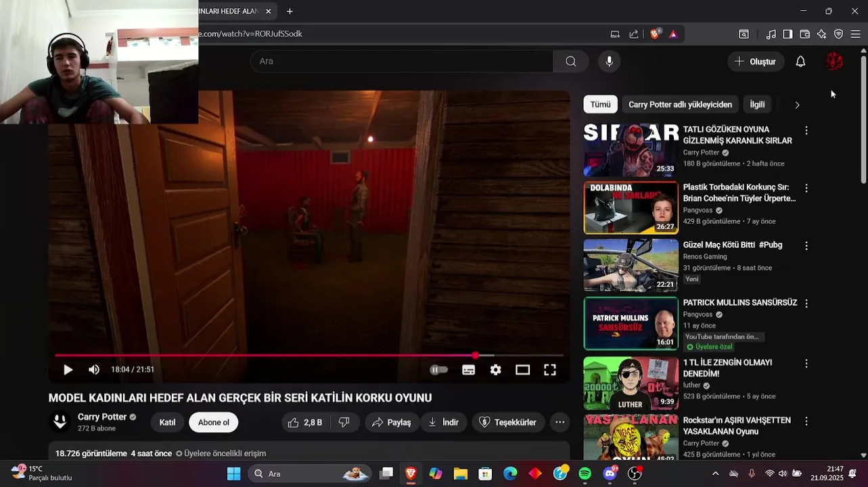Dislike the video with thumbs down
The height and width of the screenshot is (487, 868).
tap(344, 422)
